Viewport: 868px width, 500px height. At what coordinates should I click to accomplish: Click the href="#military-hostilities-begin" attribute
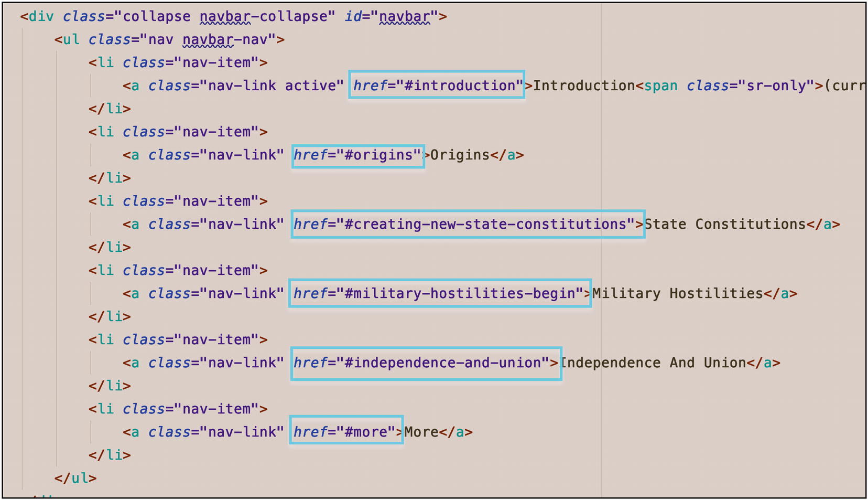439,294
